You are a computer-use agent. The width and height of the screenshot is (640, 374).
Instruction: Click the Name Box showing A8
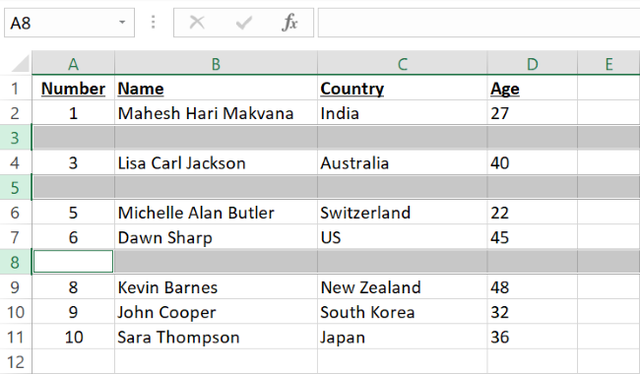click(69, 23)
